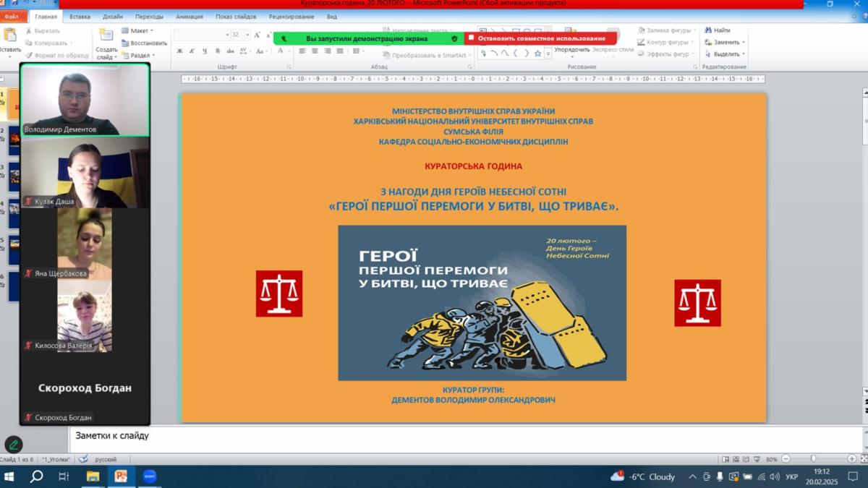Image resolution: width=868 pixels, height=488 pixels.
Task: Toggle Кулак Даша's muted microphone icon
Action: coord(28,201)
